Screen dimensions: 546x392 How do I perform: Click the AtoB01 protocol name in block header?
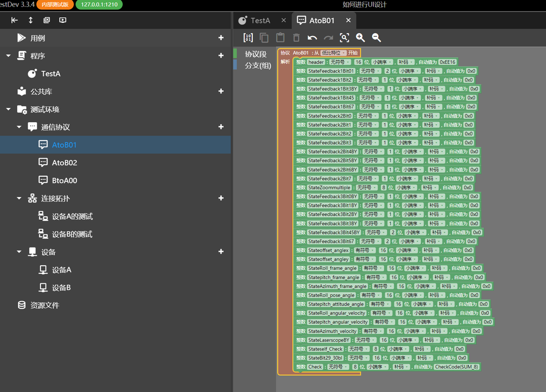[x=300, y=53]
